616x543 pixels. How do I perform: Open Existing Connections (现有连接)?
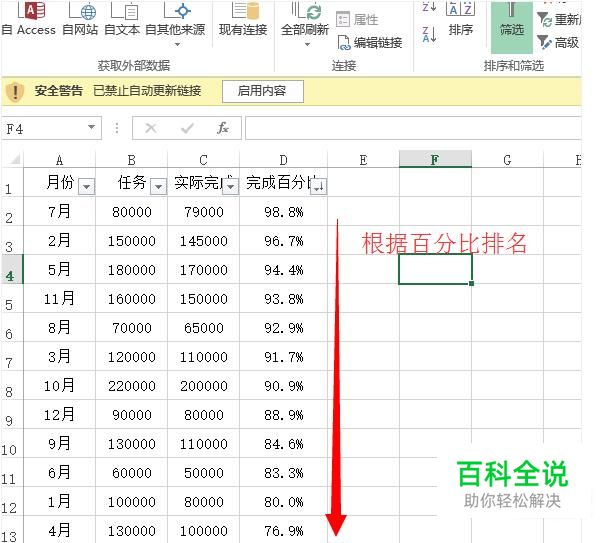(x=243, y=19)
